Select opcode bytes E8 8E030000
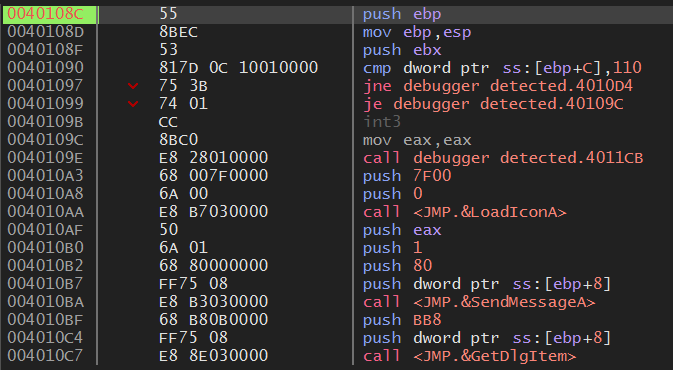Screen dimensions: 673x370 [213, 356]
